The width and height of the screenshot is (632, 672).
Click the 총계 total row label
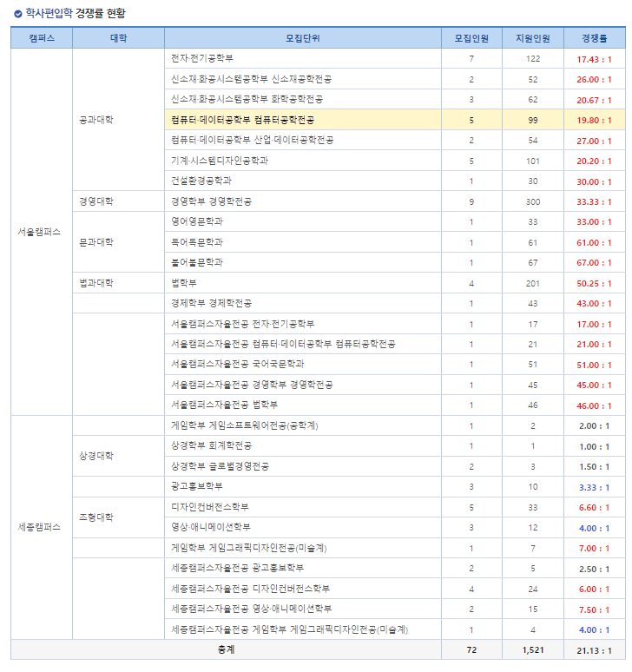tap(227, 649)
